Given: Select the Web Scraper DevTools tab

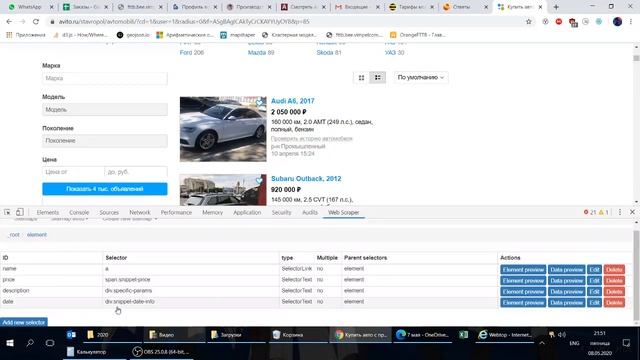Looking at the screenshot, I should tap(344, 213).
